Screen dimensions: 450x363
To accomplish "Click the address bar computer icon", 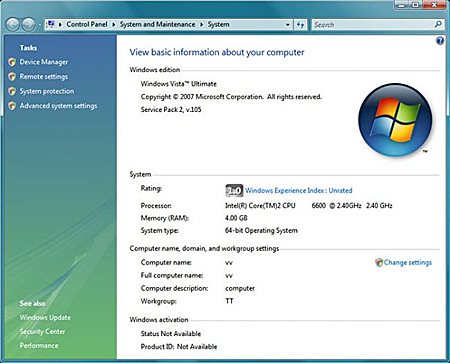I will pyautogui.click(x=50, y=24).
